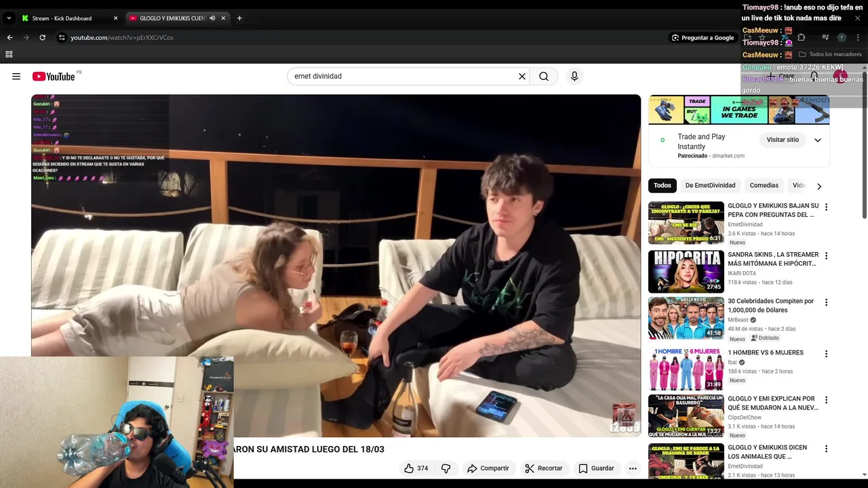The height and width of the screenshot is (488, 868).
Task: Click Preguntar a Google button
Action: coord(703,38)
